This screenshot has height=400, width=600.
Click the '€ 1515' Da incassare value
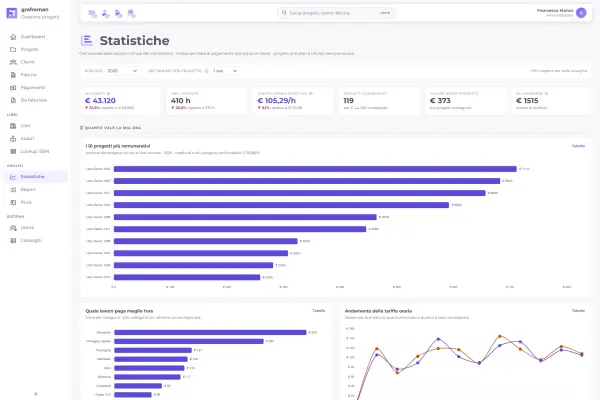(x=527, y=101)
